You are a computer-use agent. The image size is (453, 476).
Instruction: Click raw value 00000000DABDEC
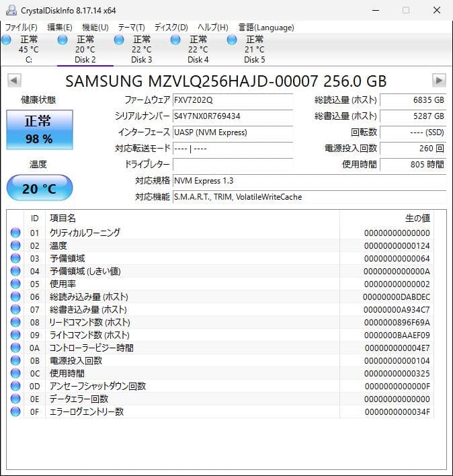pyautogui.click(x=397, y=297)
